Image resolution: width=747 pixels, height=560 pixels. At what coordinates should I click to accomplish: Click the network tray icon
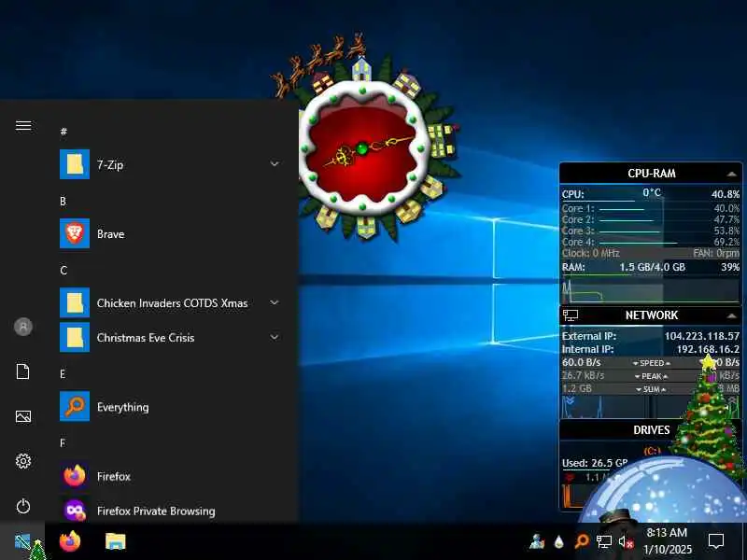pyautogui.click(x=604, y=541)
